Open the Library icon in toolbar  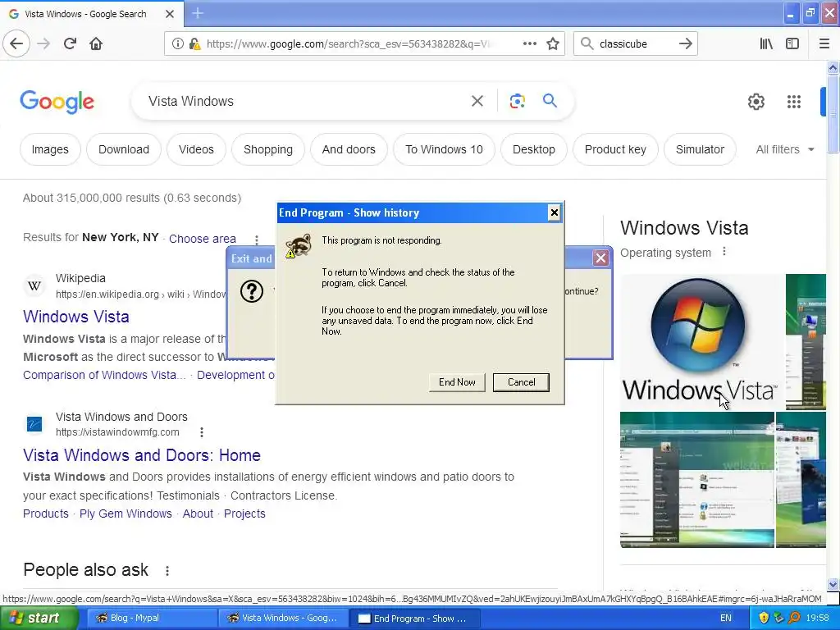(766, 43)
